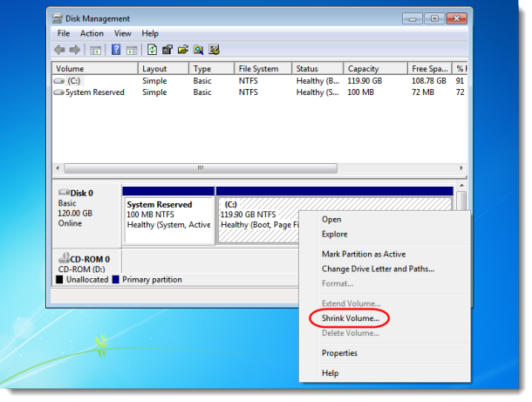Click the greyed Extend Volume entry
The width and height of the screenshot is (532, 402).
pyautogui.click(x=385, y=303)
